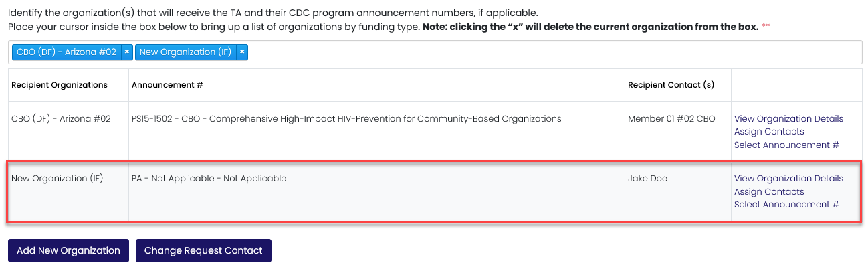Open Select Announcement # for New Organization row
Viewport: 868px width, 267px height.
(786, 205)
